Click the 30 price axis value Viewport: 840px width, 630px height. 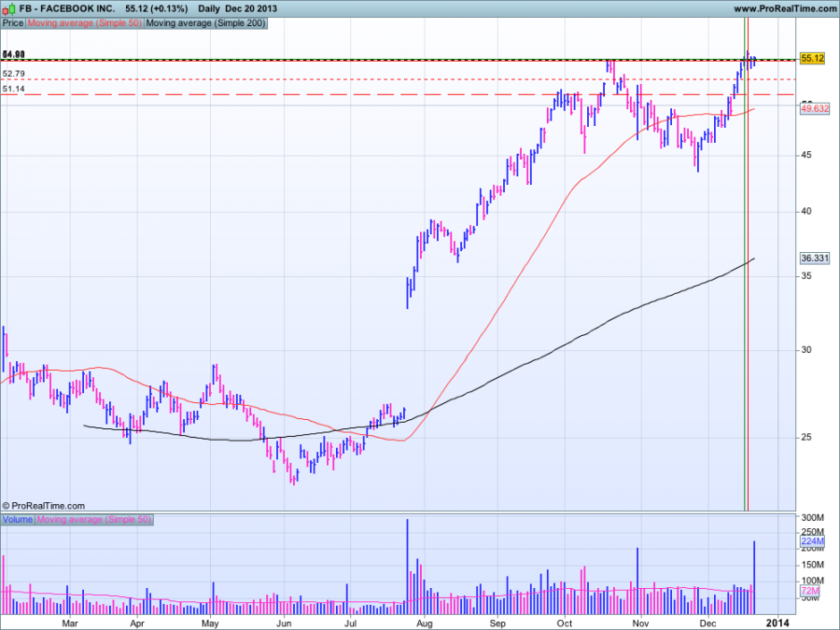[x=806, y=350]
